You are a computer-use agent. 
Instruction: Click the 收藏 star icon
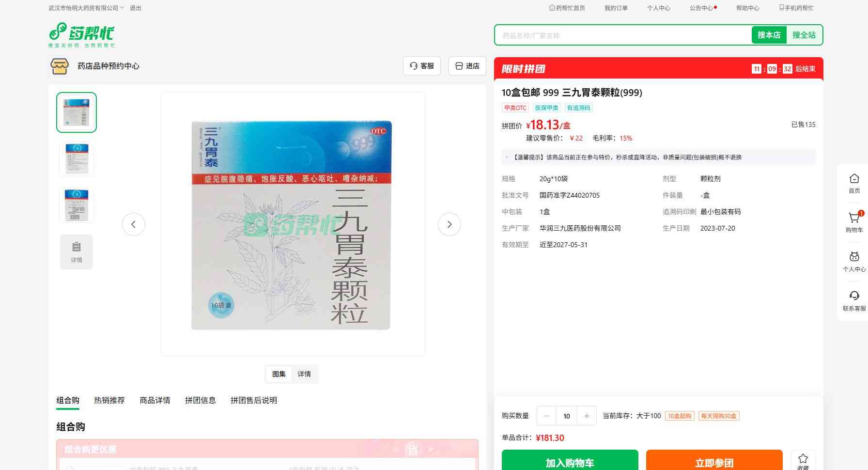point(803,459)
